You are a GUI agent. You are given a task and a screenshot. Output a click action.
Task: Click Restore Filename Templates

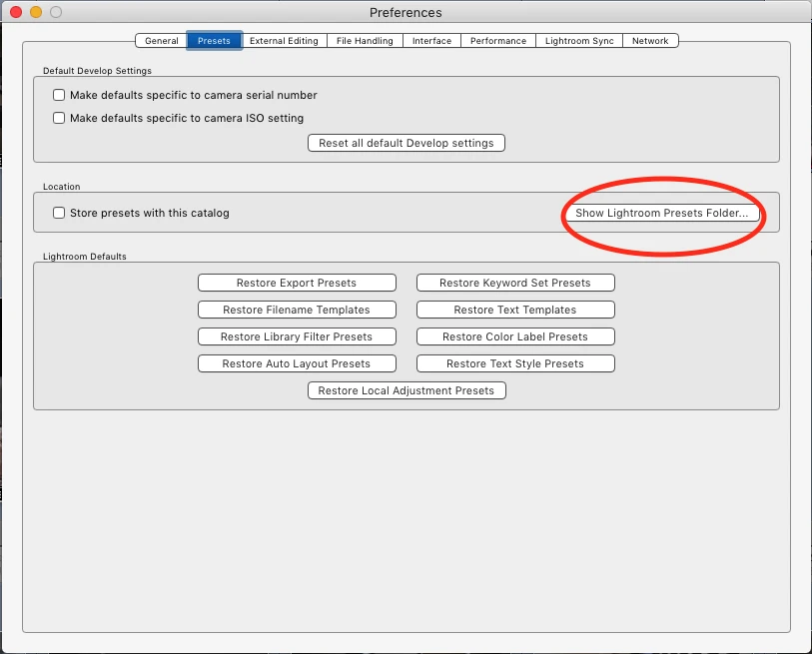point(297,310)
